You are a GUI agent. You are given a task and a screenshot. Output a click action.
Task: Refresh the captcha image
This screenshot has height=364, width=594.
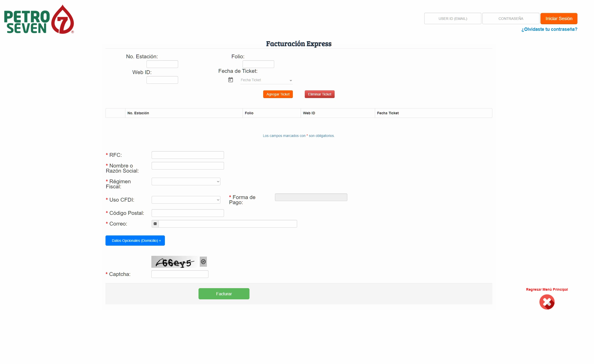[203, 262]
